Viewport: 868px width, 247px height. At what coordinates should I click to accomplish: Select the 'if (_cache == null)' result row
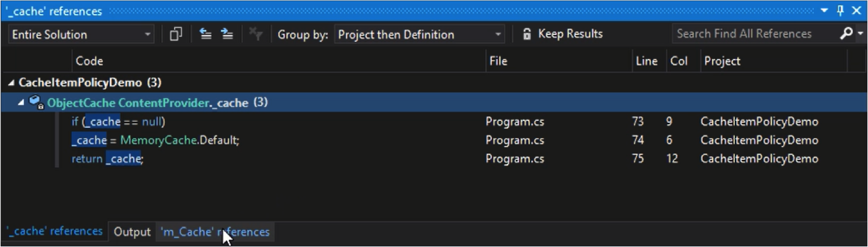pos(433,122)
